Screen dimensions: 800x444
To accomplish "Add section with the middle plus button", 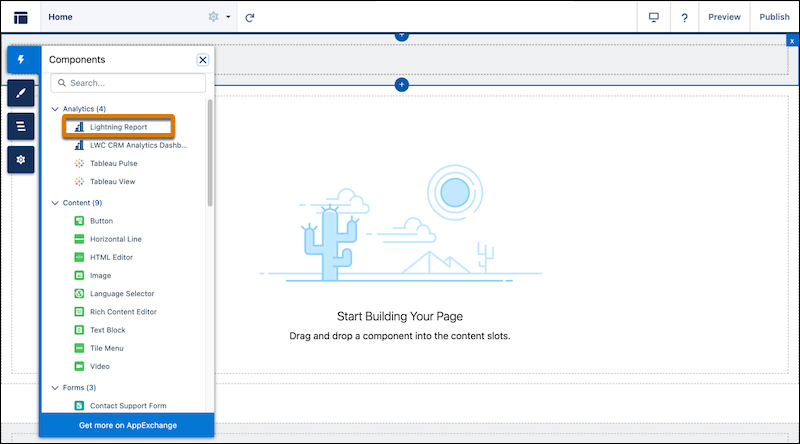I will pos(402,85).
